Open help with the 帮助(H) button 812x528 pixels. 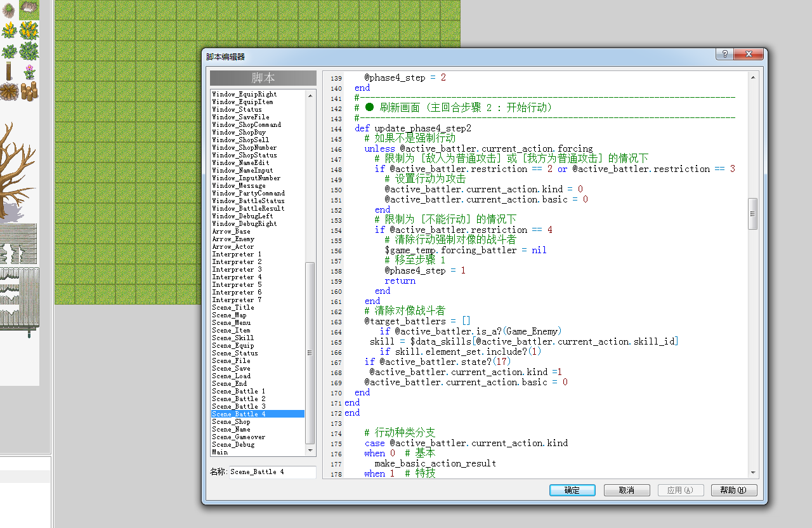734,491
